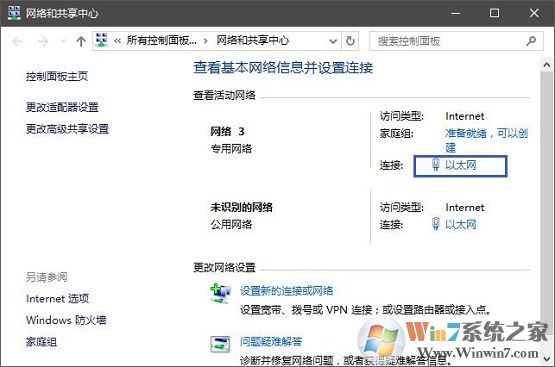This screenshot has height=367, width=555.
Task: Click Ethernet plug icon of 未识别的网络
Action: 436,224
